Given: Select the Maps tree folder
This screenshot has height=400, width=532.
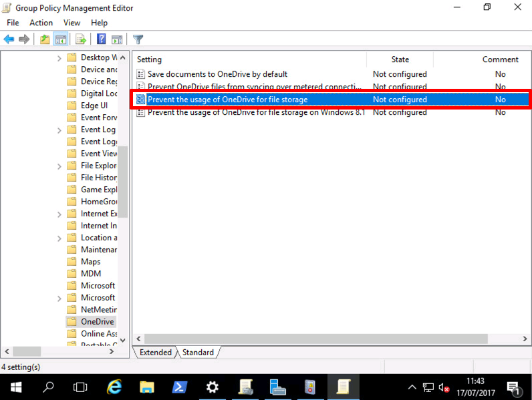Looking at the screenshot, I should (x=91, y=262).
